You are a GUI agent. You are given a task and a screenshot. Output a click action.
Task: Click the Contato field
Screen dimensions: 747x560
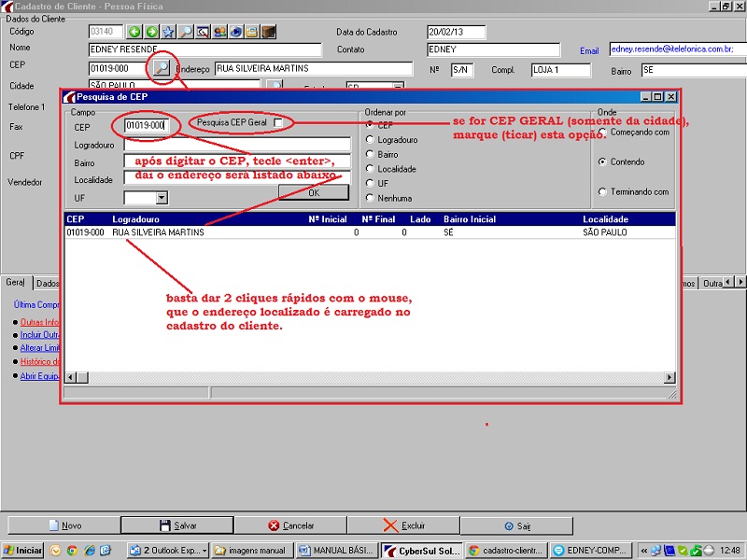(493, 49)
